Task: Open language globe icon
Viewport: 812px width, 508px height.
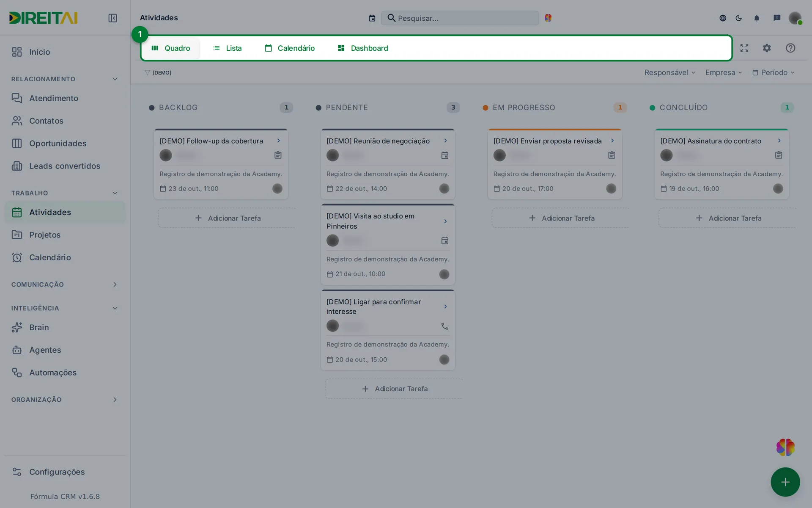Action: pyautogui.click(x=723, y=18)
